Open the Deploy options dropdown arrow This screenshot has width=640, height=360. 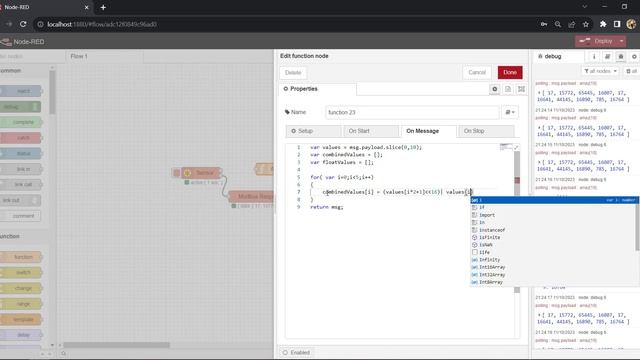622,41
